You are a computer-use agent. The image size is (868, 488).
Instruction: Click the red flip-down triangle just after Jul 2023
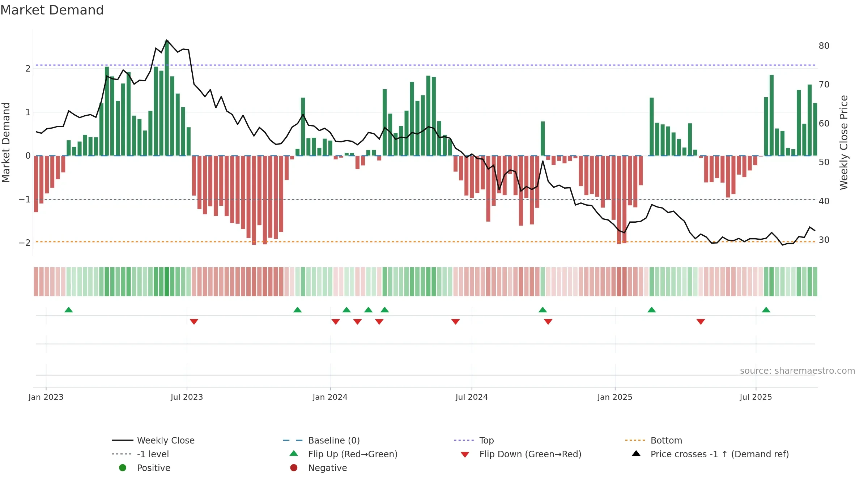[x=194, y=322]
